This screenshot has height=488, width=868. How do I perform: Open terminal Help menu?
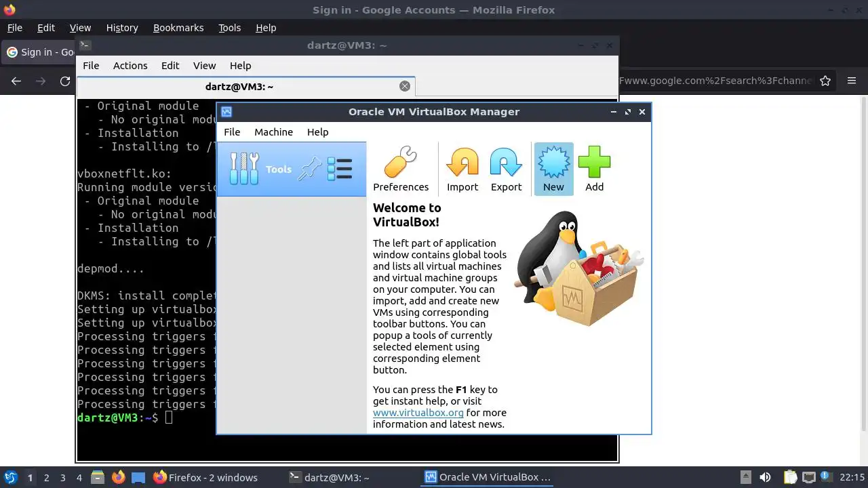coord(240,66)
